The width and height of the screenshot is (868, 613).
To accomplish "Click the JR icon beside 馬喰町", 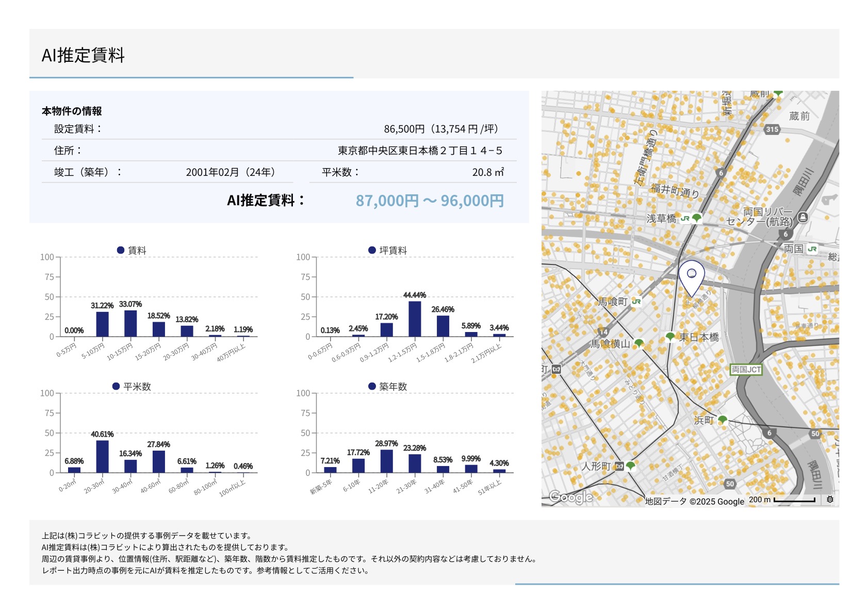I will click(x=636, y=302).
